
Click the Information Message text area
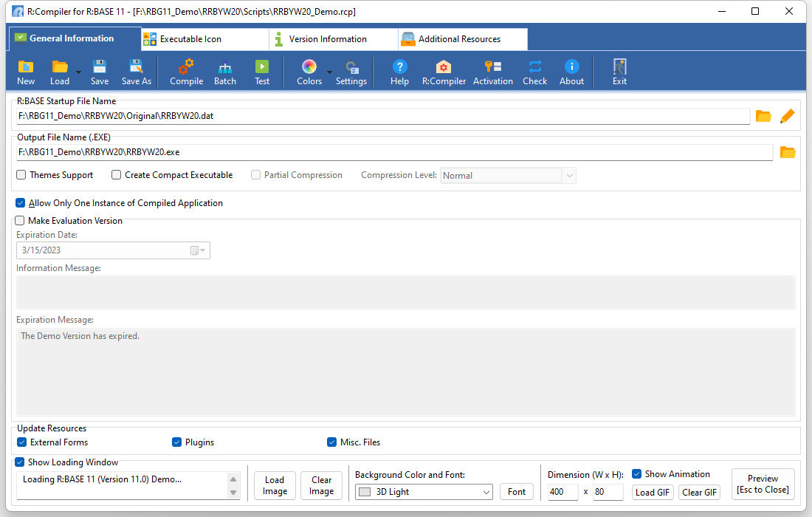[406, 292]
